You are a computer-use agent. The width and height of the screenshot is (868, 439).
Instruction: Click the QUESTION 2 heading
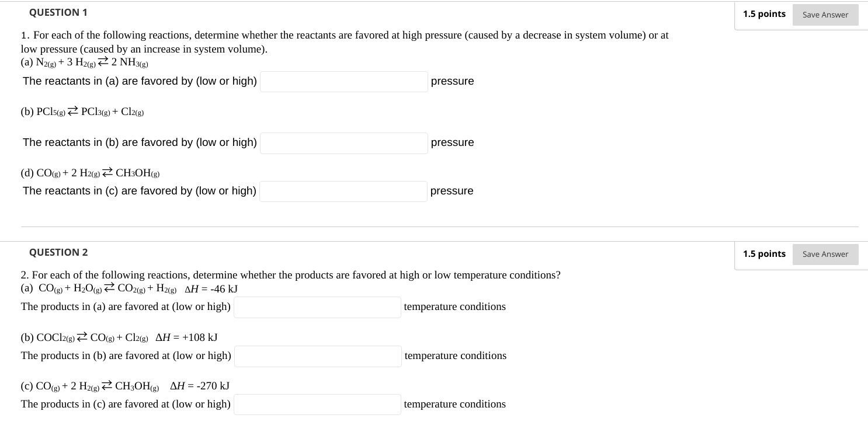58,252
